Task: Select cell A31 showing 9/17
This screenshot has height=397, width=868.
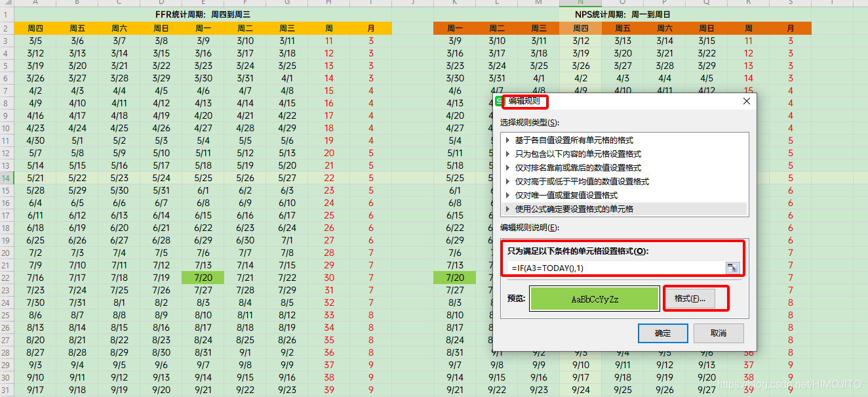Action: pos(35,390)
